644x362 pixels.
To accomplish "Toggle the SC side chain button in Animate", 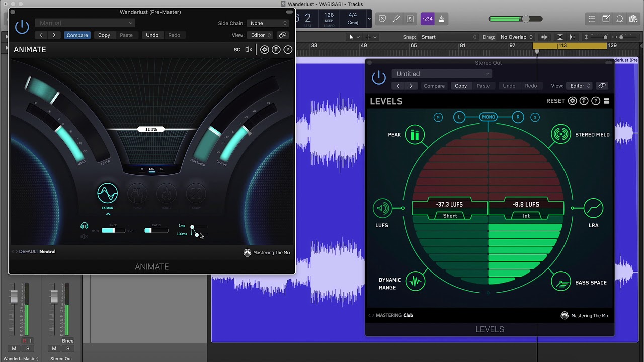I will [x=237, y=50].
